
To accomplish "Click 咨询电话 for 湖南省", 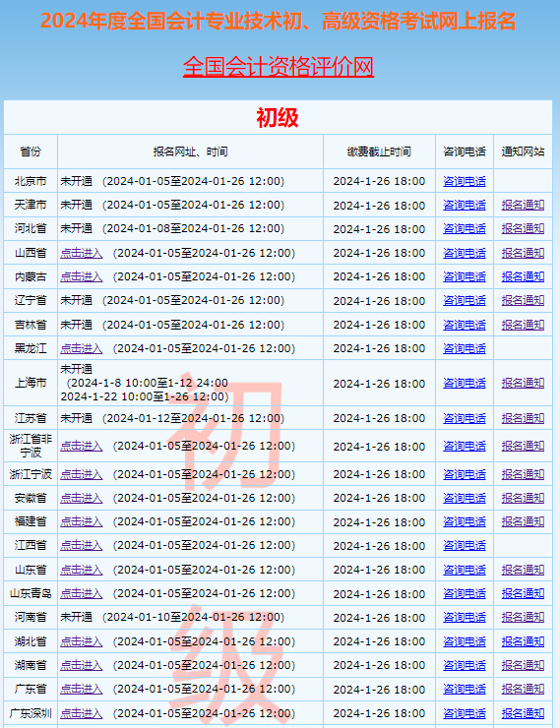I will pos(465,665).
